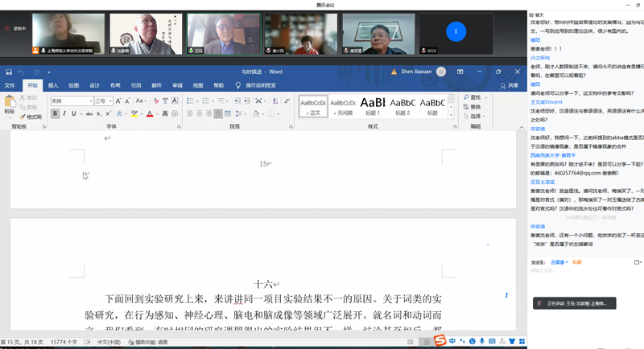Click the Undo arrow in title bar
Image resolution: width=644 pixels, height=349 pixels.
pyautogui.click(x=23, y=72)
